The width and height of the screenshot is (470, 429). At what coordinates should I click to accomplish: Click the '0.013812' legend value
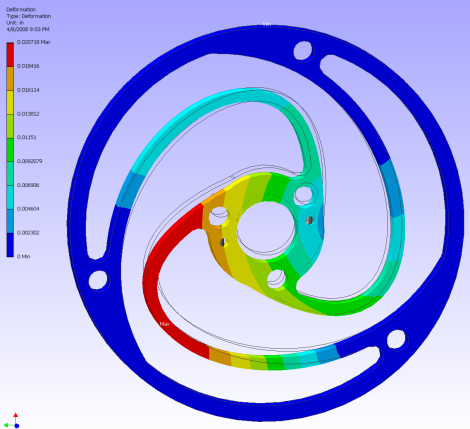point(28,114)
